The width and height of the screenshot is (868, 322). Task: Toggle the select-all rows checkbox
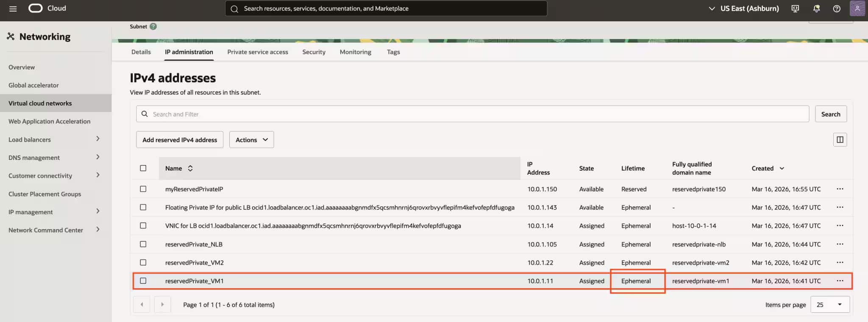tap(143, 168)
